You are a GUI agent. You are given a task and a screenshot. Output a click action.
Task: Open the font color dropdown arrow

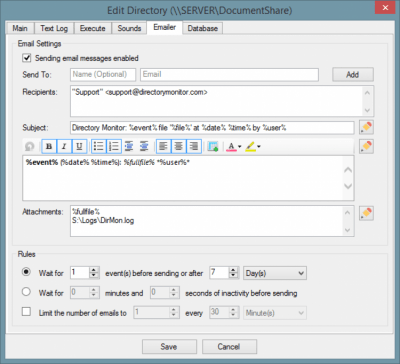tap(239, 146)
